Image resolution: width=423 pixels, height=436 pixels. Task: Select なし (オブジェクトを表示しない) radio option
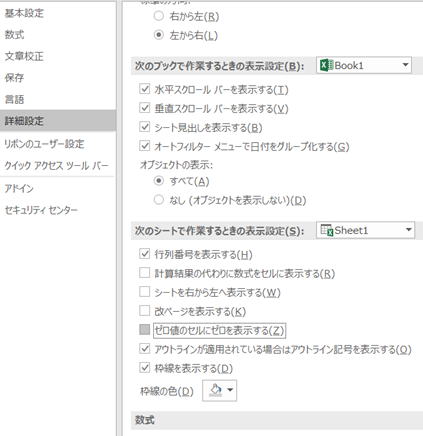159,200
